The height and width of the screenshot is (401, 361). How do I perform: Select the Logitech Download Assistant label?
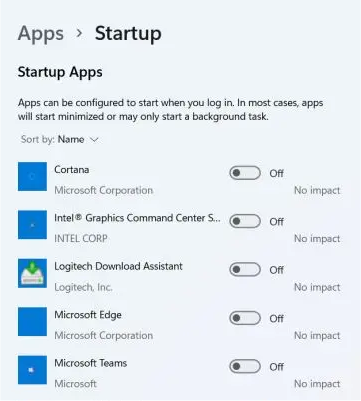pyautogui.click(x=118, y=266)
